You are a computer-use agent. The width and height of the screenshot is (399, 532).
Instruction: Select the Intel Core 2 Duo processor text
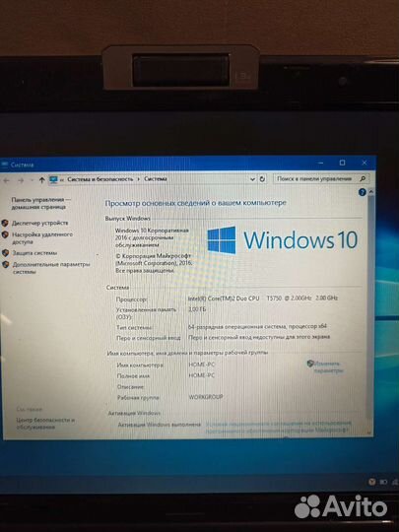coord(263,299)
